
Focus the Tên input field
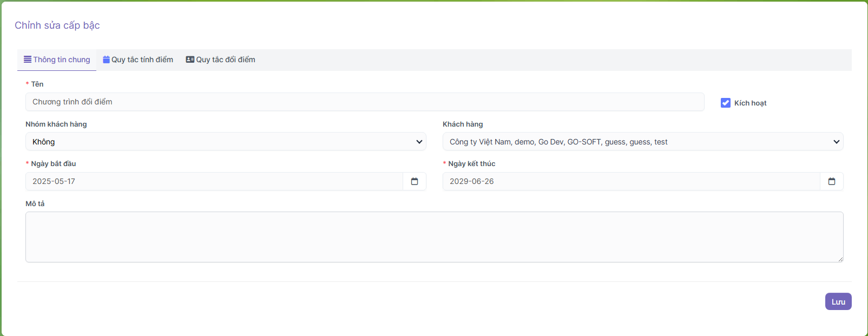364,102
